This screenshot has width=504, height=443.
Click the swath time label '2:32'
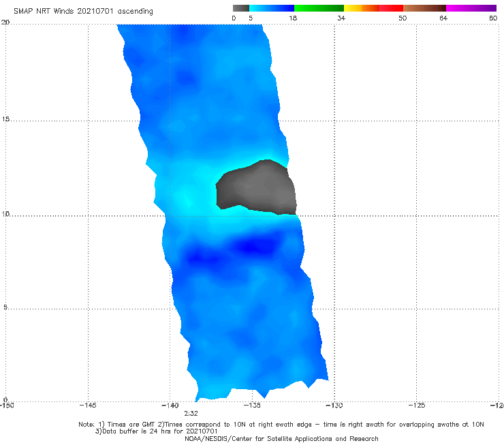click(191, 414)
